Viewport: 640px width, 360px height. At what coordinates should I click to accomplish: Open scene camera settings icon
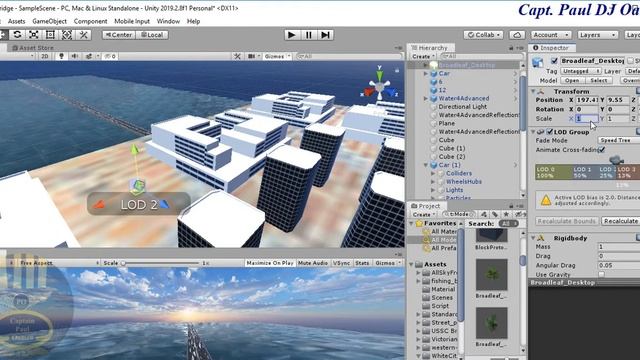[251, 56]
